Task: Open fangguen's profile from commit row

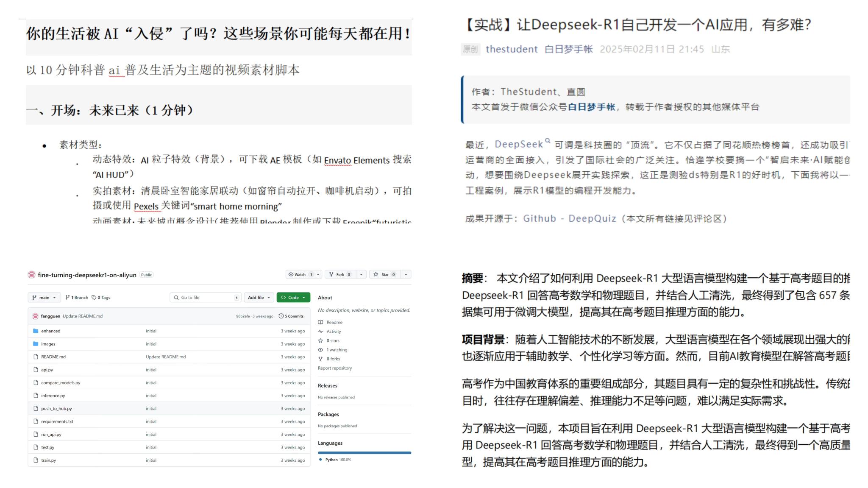Action: 50,316
